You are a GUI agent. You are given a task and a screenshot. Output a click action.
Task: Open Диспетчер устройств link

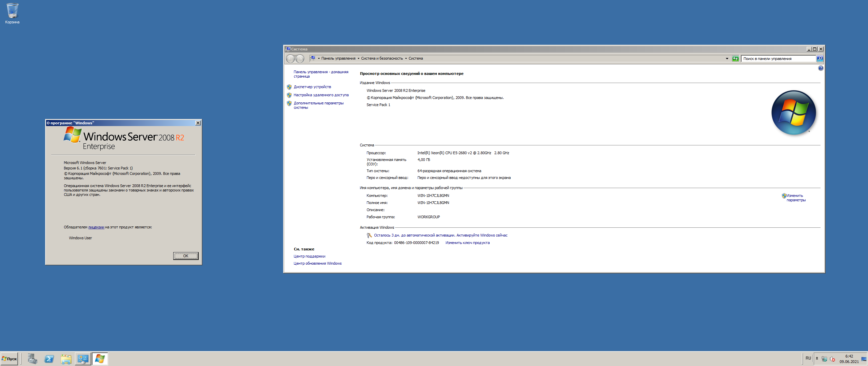[312, 87]
